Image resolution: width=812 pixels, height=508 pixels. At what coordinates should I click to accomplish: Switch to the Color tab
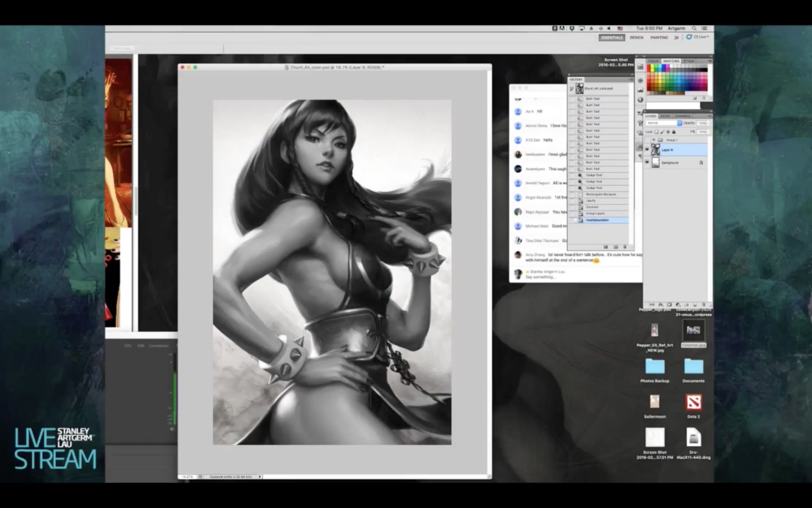[x=654, y=61]
